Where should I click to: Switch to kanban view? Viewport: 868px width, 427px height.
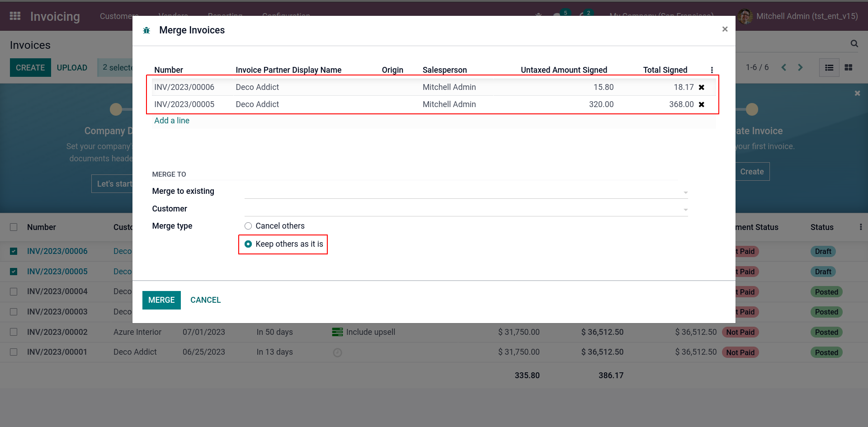click(x=849, y=67)
